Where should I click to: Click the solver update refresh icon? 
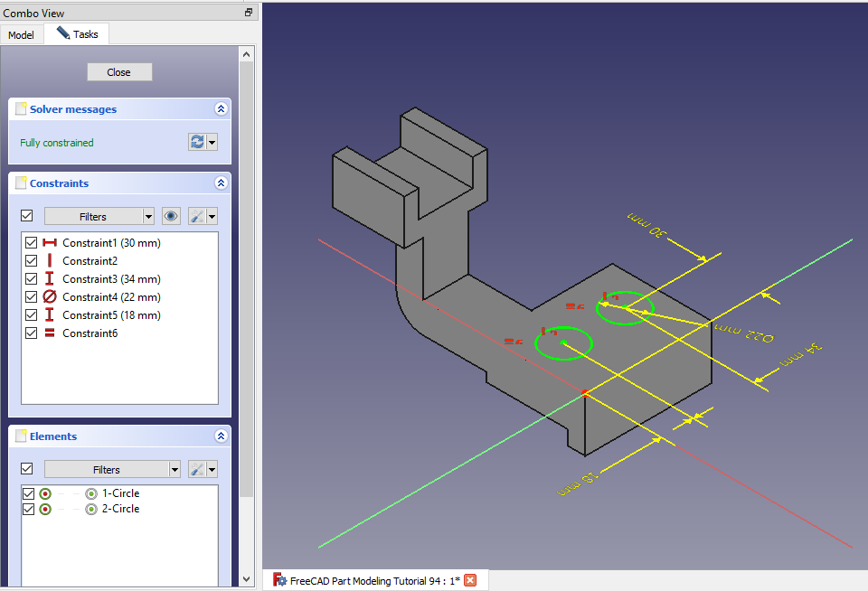click(x=196, y=142)
